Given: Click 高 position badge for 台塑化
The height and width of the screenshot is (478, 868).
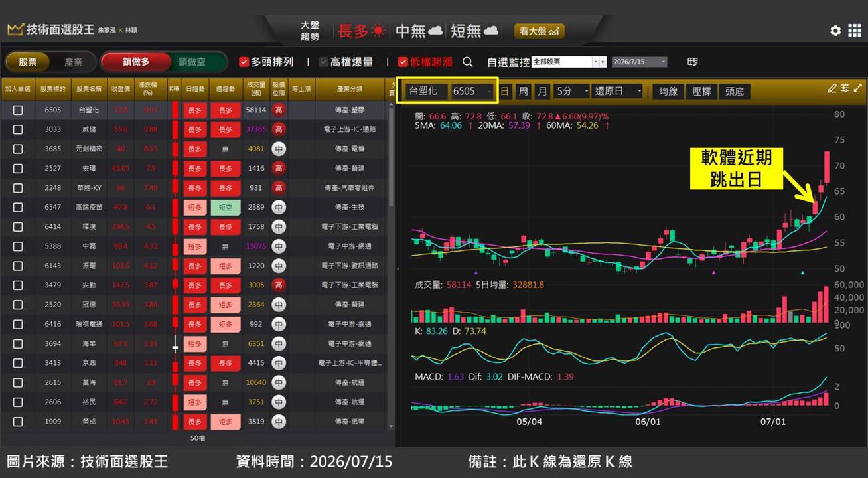Looking at the screenshot, I should [x=279, y=110].
